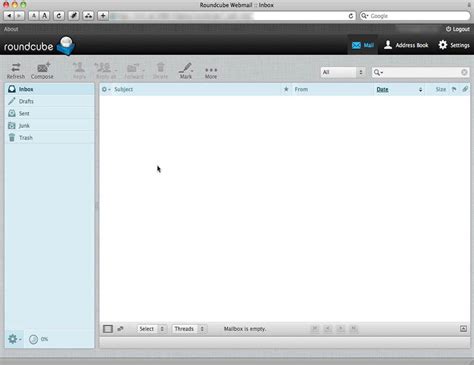Click the flag column header icon
The height and width of the screenshot is (365, 474).
[454, 89]
